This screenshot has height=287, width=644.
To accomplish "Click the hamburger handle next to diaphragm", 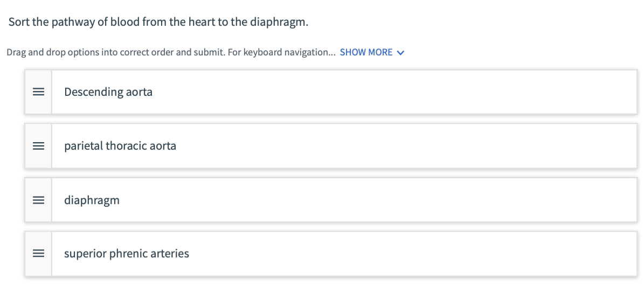I will tap(38, 200).
